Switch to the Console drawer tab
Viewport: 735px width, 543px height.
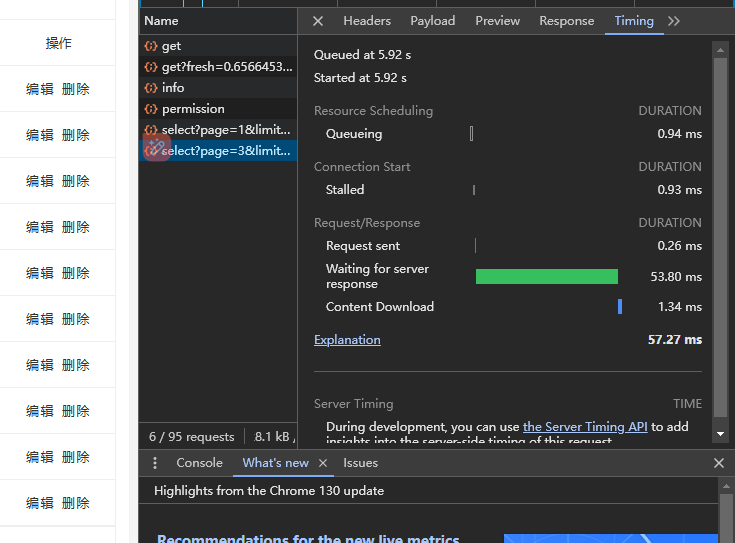pos(199,463)
